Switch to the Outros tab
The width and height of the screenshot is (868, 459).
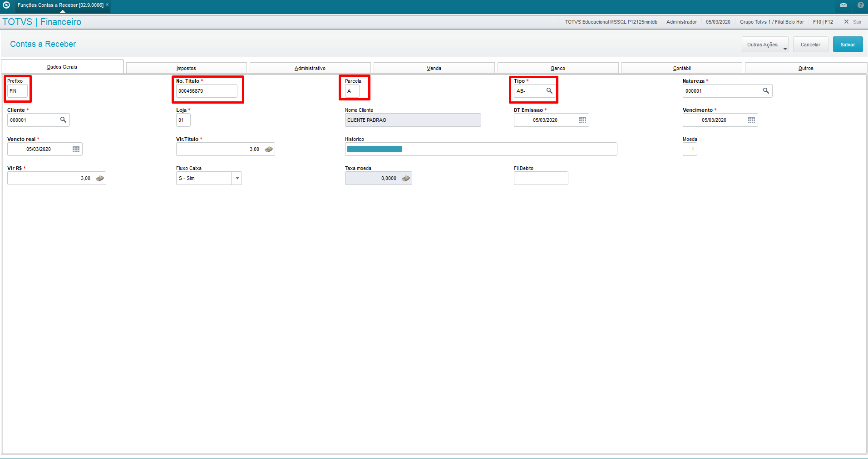pos(806,68)
